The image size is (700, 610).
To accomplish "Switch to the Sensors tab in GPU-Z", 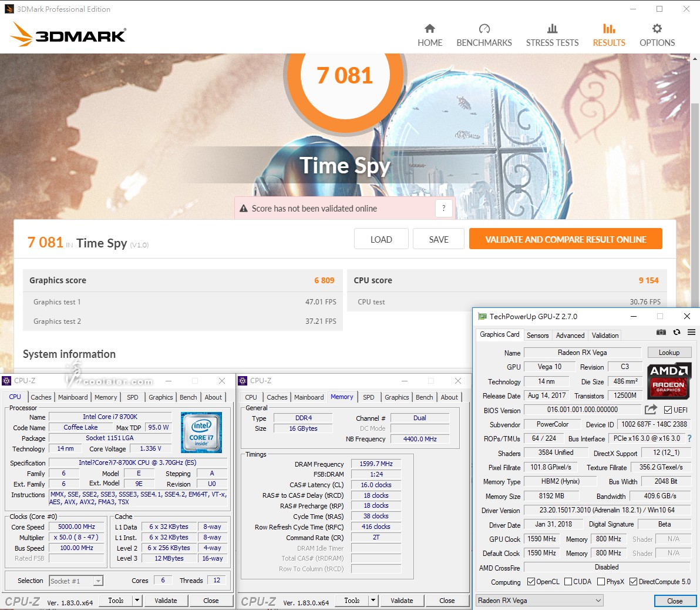I will coord(537,335).
